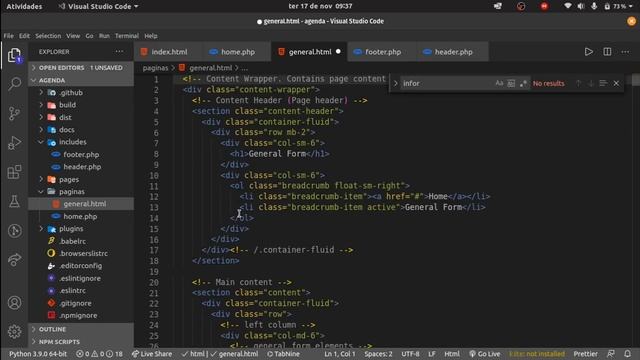Switch to the index.html tab
The image size is (640, 360).
[x=168, y=52]
